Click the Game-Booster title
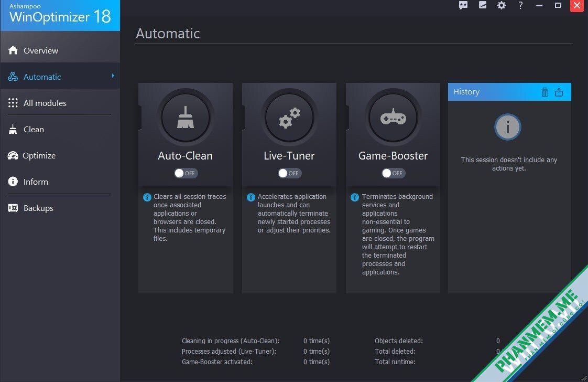This screenshot has height=382, width=588. [393, 155]
